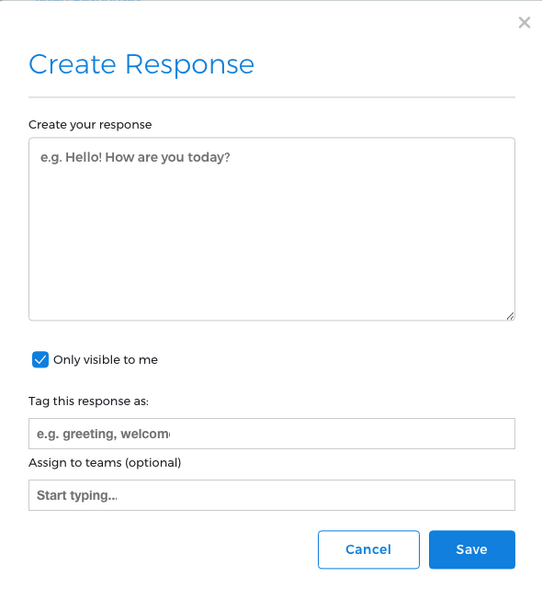Click the 'e.g. Hello! How are you today?' placeholder
This screenshot has height=599, width=542.
(x=135, y=157)
